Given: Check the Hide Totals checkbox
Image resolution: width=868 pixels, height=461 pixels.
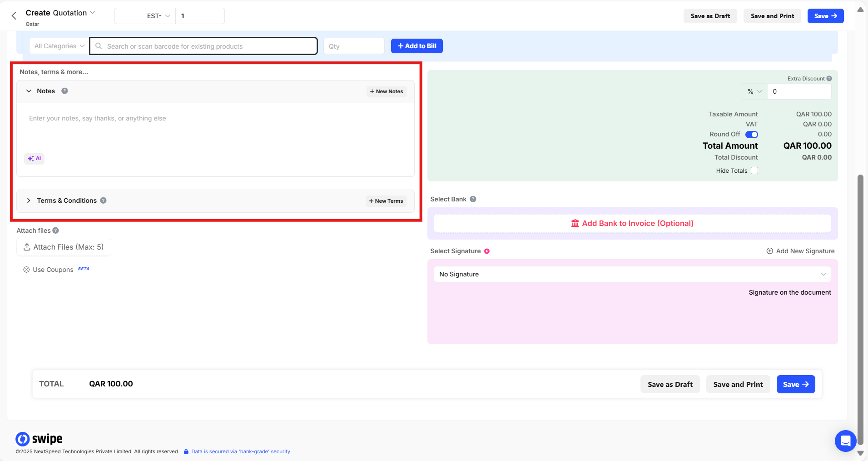Looking at the screenshot, I should (x=754, y=171).
